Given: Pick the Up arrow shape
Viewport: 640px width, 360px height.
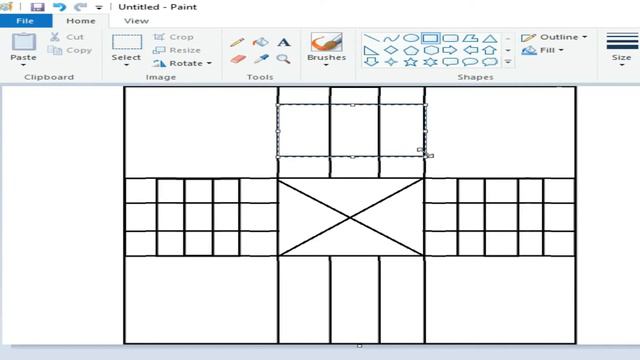Looking at the screenshot, I should tap(490, 50).
